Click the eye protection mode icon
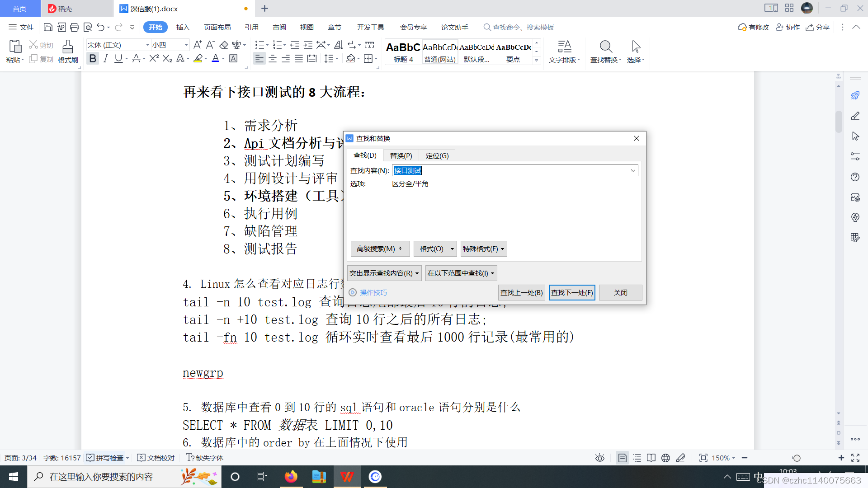Image resolution: width=868 pixels, height=488 pixels. click(x=600, y=458)
